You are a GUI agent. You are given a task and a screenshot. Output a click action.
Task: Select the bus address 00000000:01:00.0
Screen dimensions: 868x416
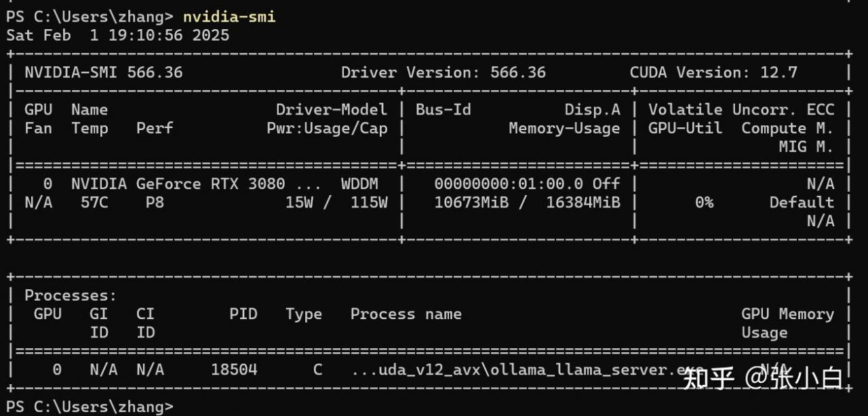(x=509, y=184)
